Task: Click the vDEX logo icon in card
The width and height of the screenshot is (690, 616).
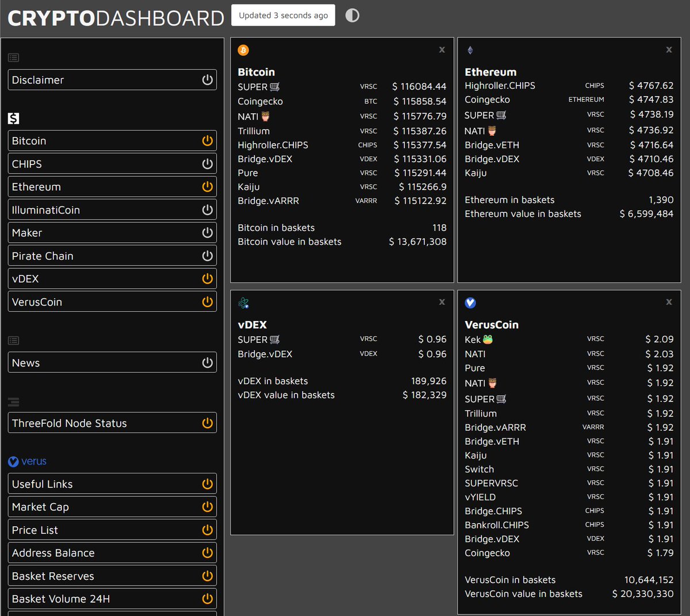Action: (x=243, y=303)
